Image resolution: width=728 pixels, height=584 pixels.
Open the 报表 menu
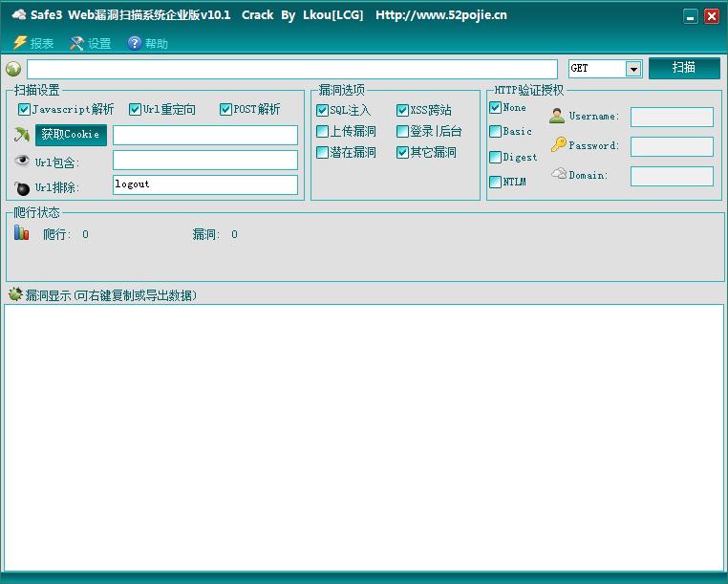[33, 43]
